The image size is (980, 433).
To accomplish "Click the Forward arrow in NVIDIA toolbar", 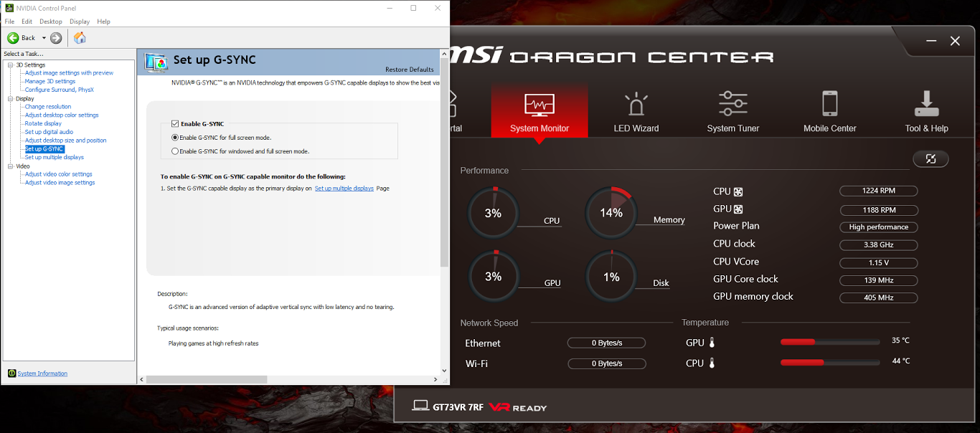I will click(x=56, y=38).
